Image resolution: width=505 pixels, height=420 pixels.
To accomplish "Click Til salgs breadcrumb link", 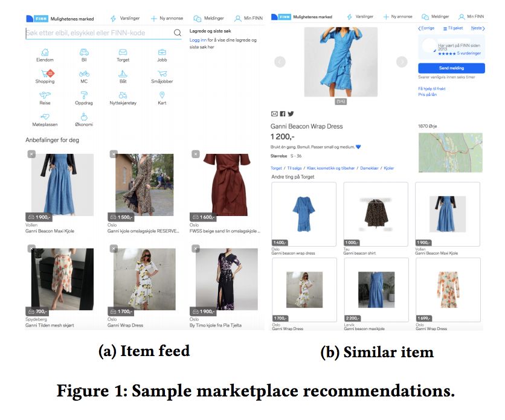I will point(294,168).
